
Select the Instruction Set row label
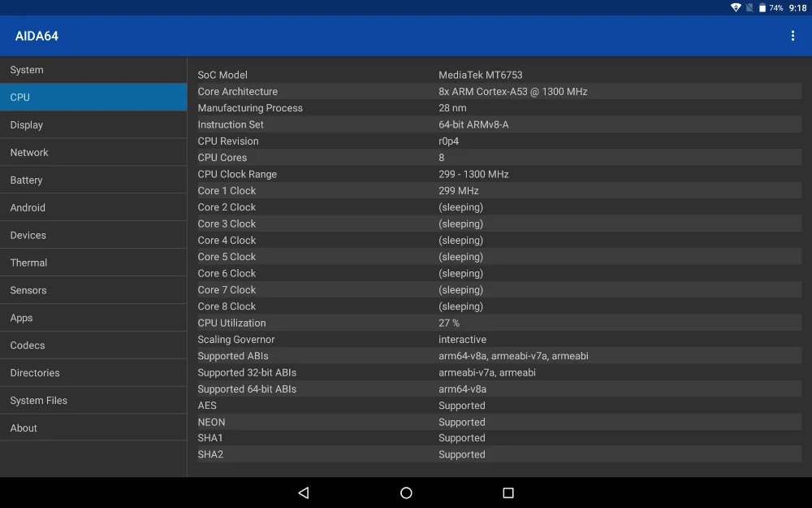231,124
